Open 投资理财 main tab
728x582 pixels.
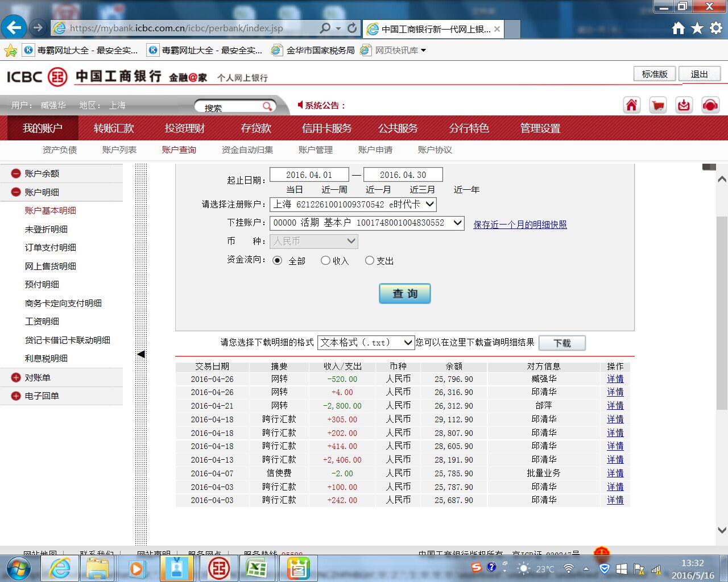coord(185,128)
